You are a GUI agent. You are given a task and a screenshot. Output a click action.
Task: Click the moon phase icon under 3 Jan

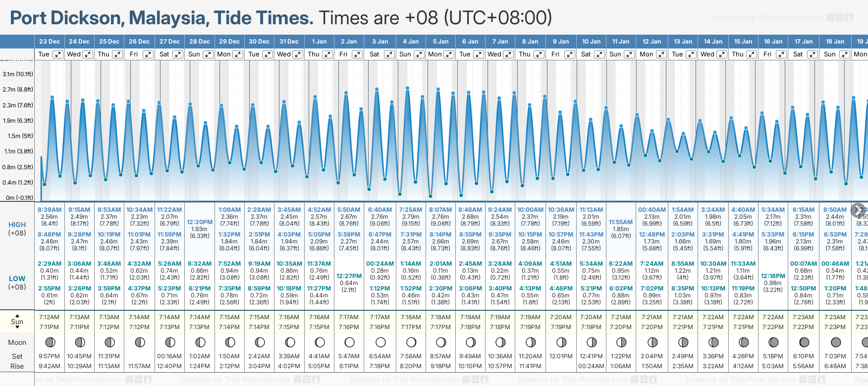click(x=380, y=342)
